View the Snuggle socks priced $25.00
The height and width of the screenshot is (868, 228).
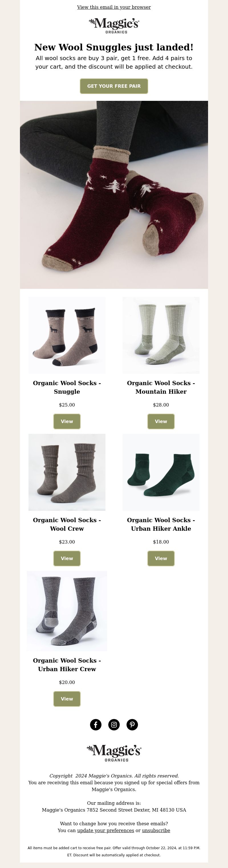pos(67,421)
